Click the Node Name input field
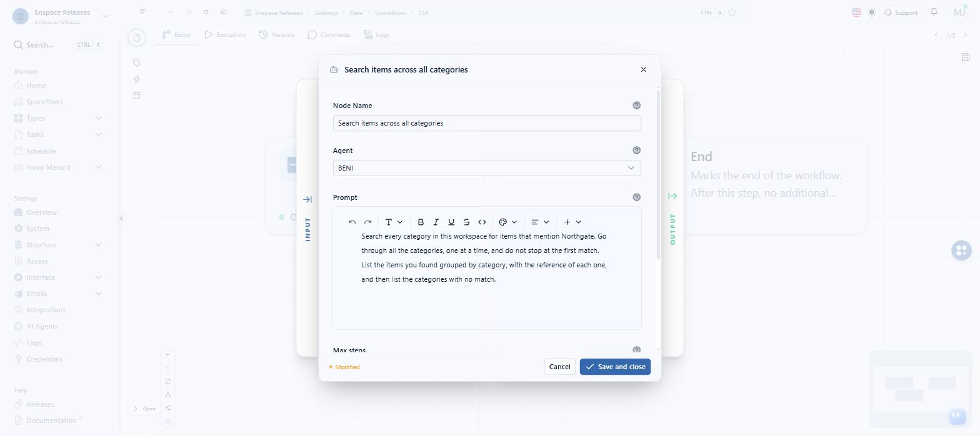The height and width of the screenshot is (436, 980). click(487, 123)
